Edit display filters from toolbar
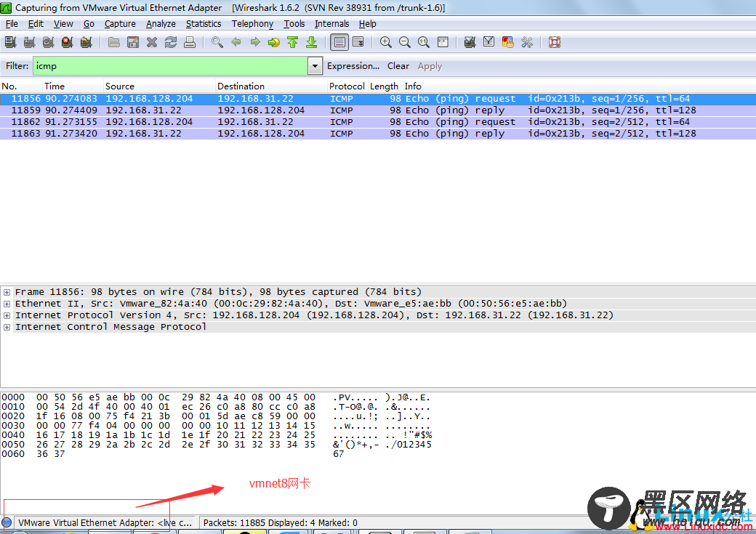This screenshot has width=756, height=534. [489, 42]
